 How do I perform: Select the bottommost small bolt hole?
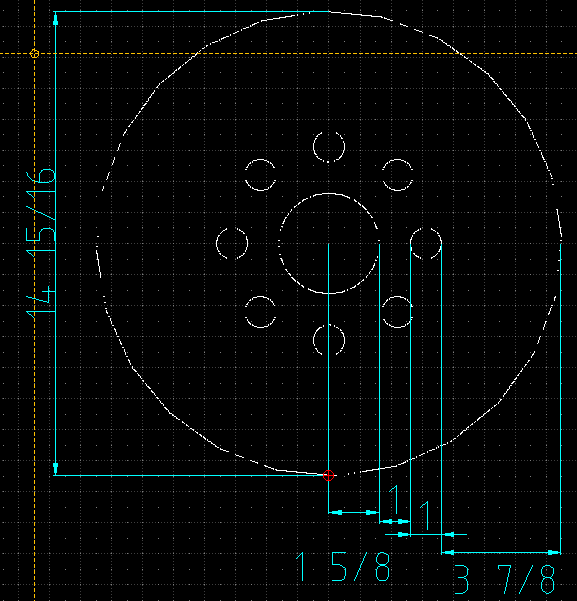329,340
